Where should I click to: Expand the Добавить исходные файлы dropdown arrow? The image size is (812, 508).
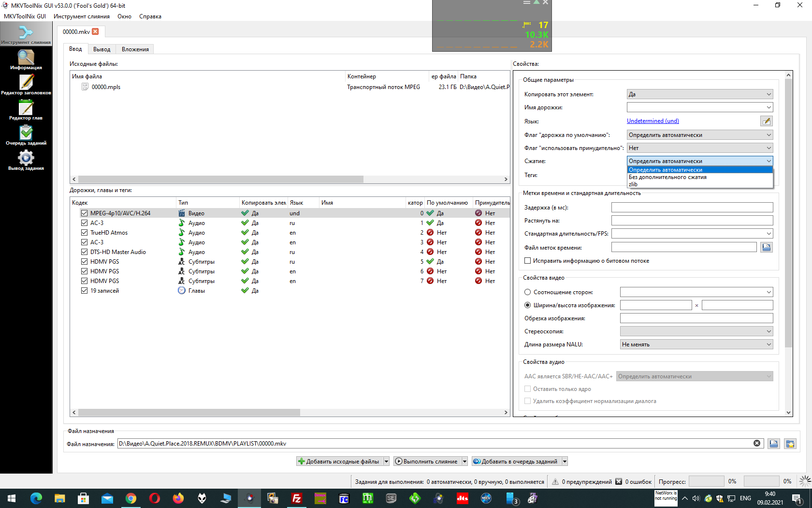pyautogui.click(x=386, y=462)
